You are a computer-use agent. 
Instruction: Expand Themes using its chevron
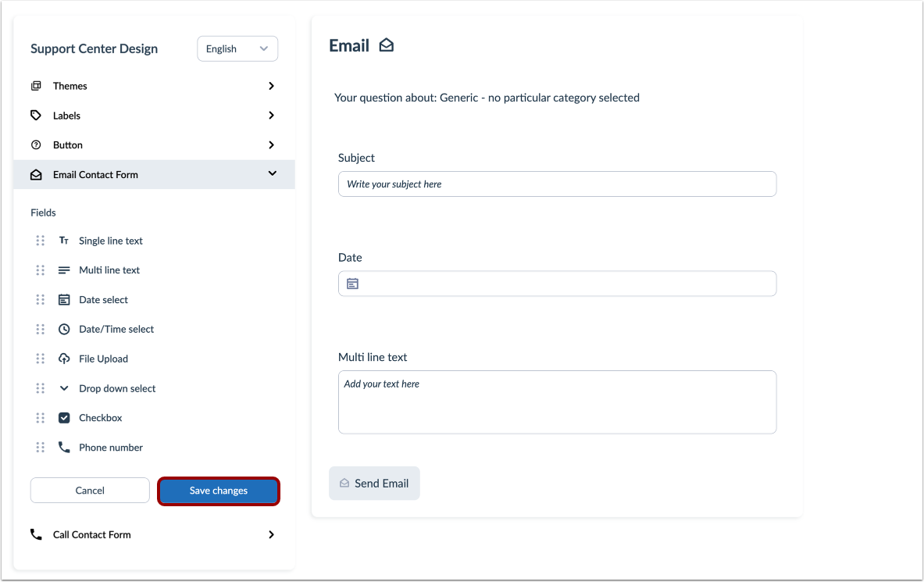coord(271,85)
